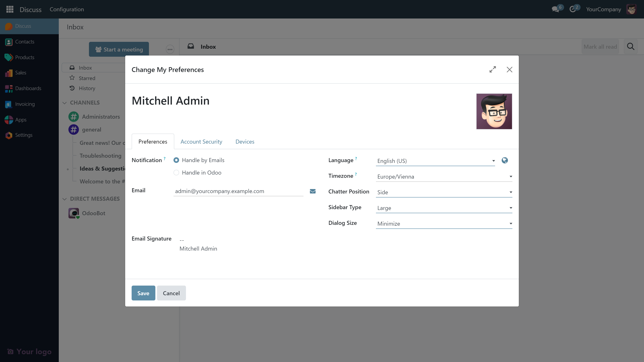Open the activities clock icon in navbar
Image resolution: width=644 pixels, height=362 pixels.
(573, 9)
